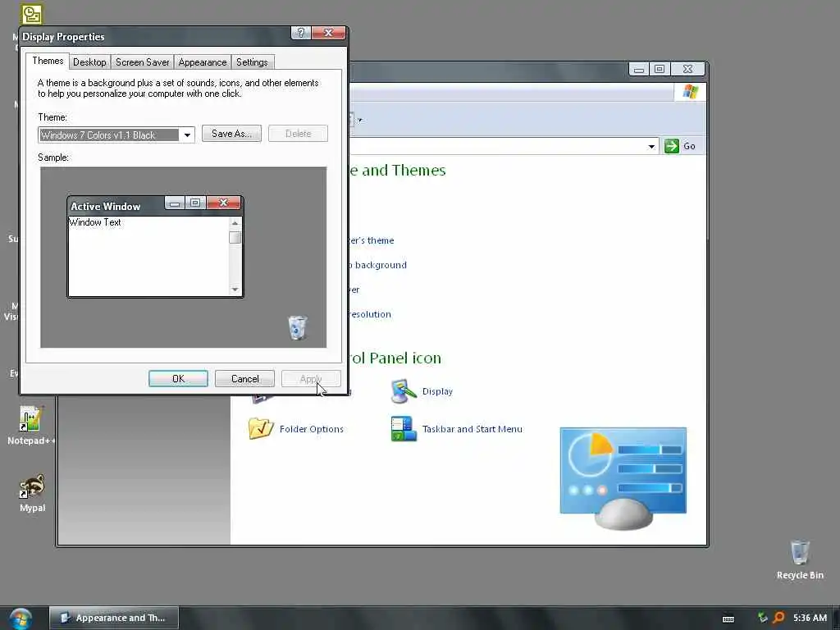The width and height of the screenshot is (840, 630).
Task: Click the computer's theme task link
Action: click(372, 240)
